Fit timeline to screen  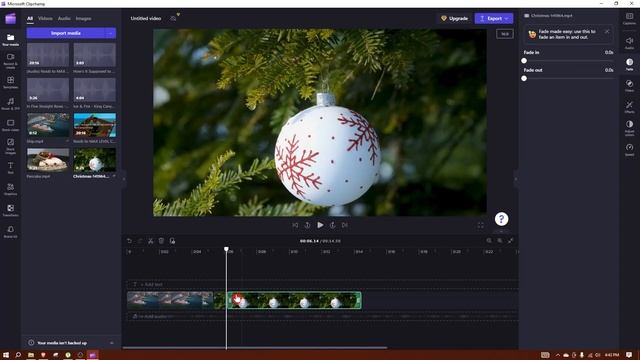(511, 241)
